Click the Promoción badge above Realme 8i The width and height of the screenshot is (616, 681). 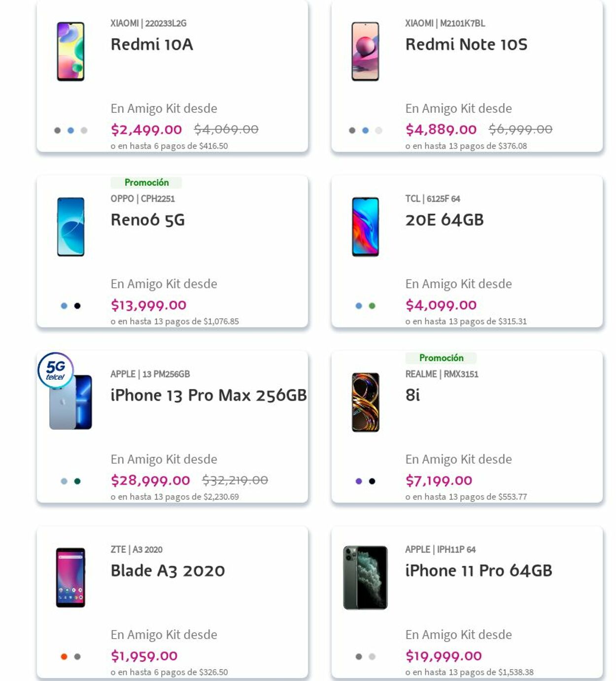click(441, 358)
